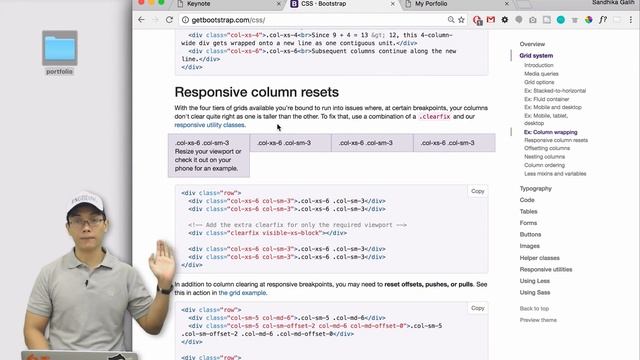
Task: Jump to Using Less section
Action: (535, 281)
